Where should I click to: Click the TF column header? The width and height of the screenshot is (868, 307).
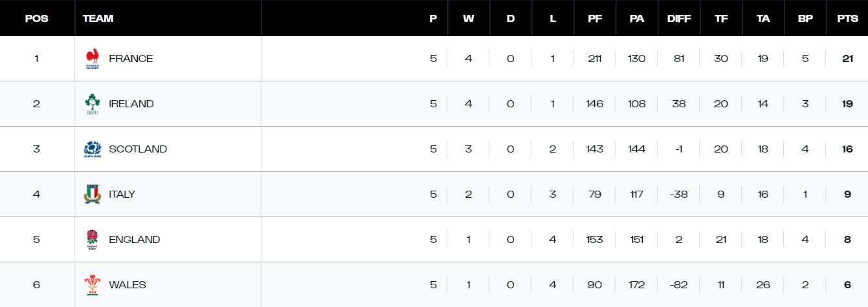point(721,19)
